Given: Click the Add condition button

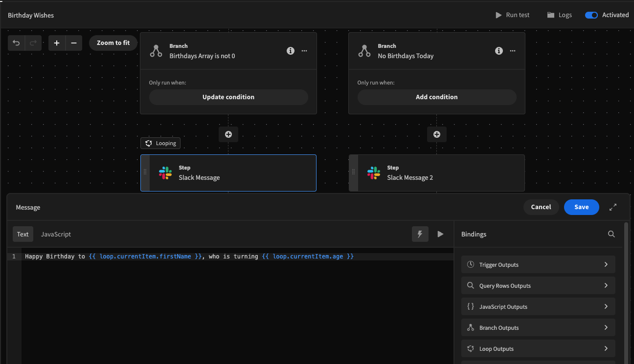Looking at the screenshot, I should tap(437, 97).
